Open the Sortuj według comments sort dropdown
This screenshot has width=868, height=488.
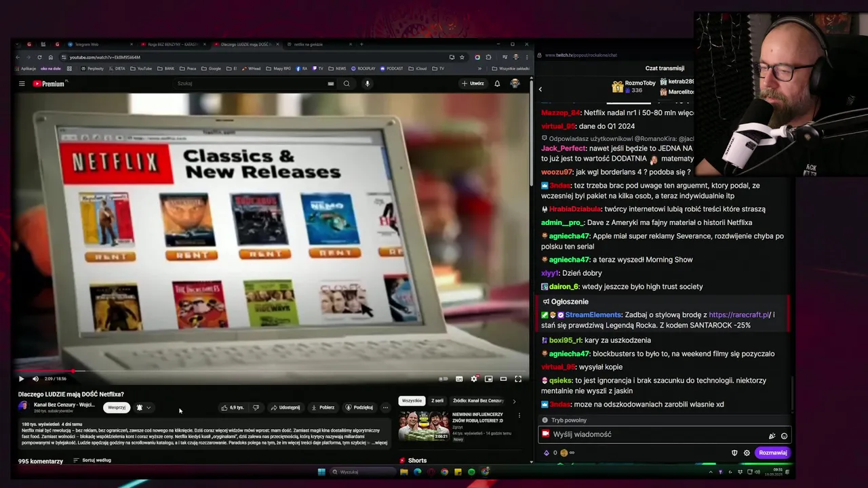[92, 460]
